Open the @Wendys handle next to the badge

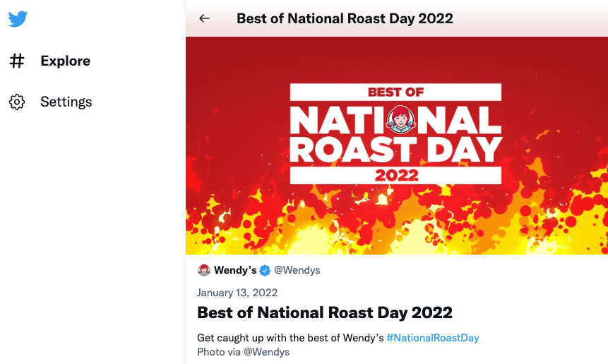[297, 270]
